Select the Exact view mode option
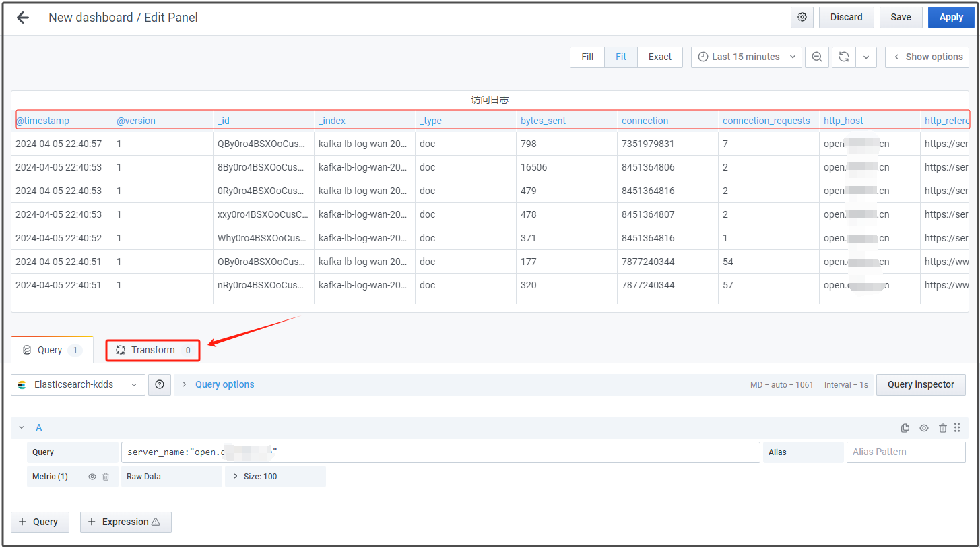This screenshot has width=980, height=548. [x=659, y=57]
